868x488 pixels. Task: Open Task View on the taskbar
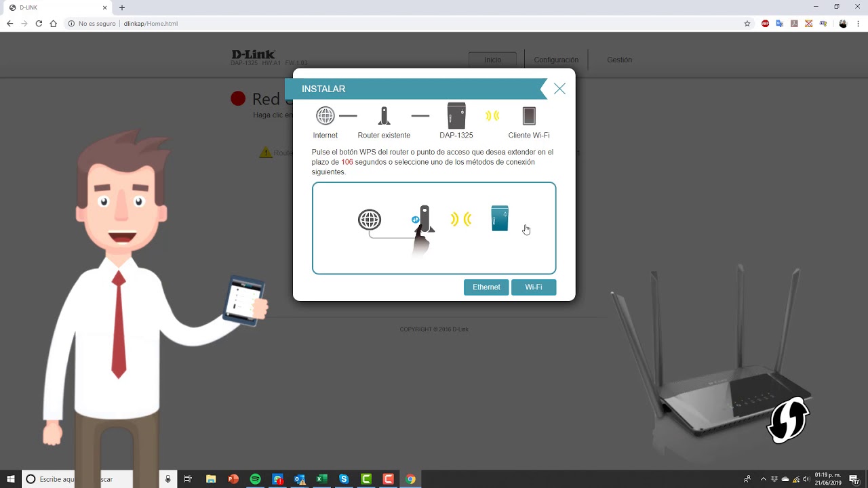pyautogui.click(x=188, y=479)
